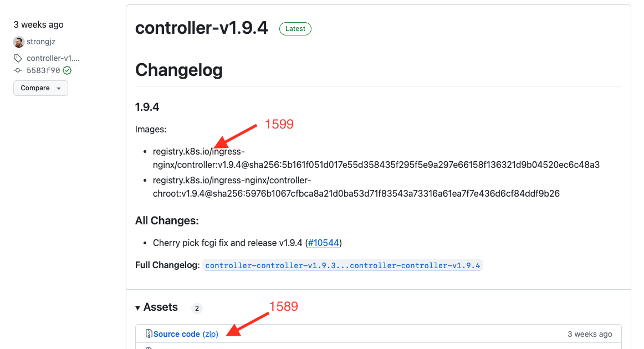This screenshot has height=349, width=644.
Task: Open the controller-v1.9.3...v1.9.4 changelog comparison
Action: pyautogui.click(x=343, y=265)
